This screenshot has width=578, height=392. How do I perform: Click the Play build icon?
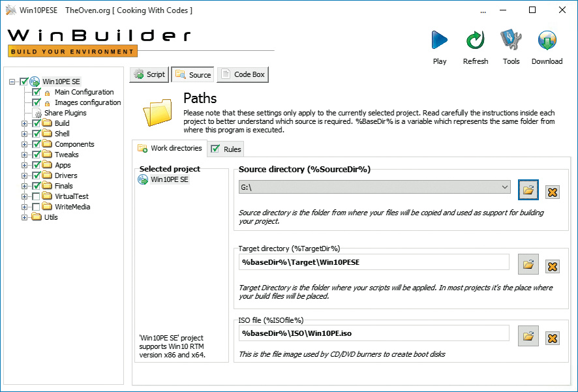(440, 40)
